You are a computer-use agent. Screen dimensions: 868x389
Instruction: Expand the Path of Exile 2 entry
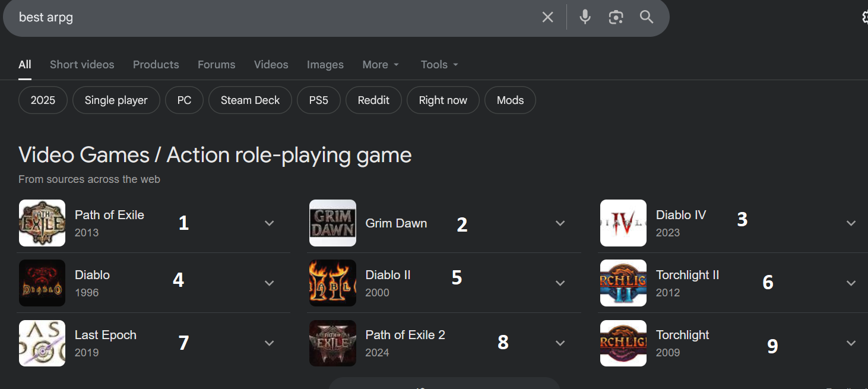tap(560, 343)
